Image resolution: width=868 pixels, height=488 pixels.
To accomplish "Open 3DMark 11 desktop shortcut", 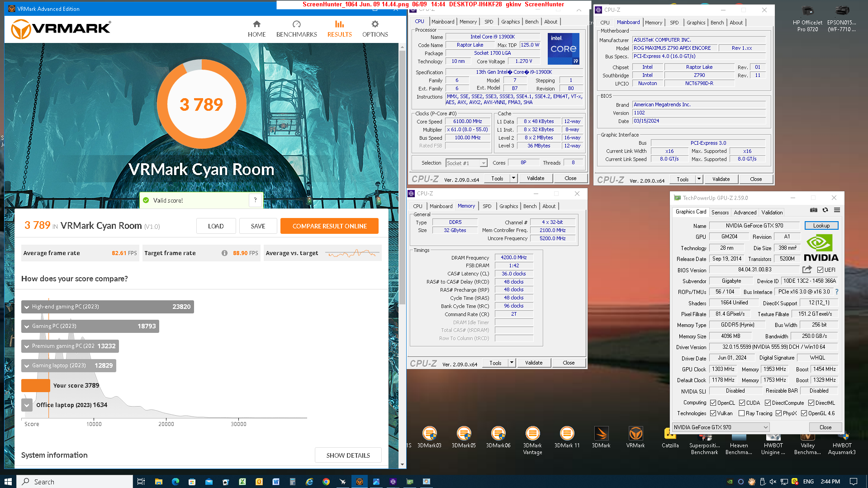I will (567, 437).
